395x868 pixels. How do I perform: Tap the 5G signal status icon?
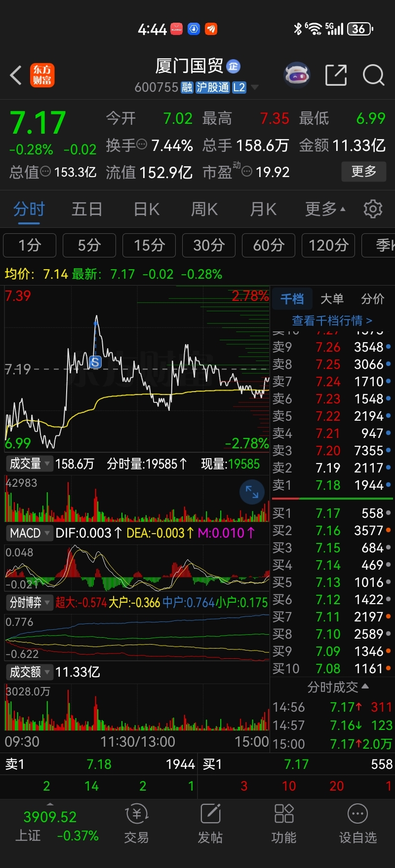(x=334, y=29)
